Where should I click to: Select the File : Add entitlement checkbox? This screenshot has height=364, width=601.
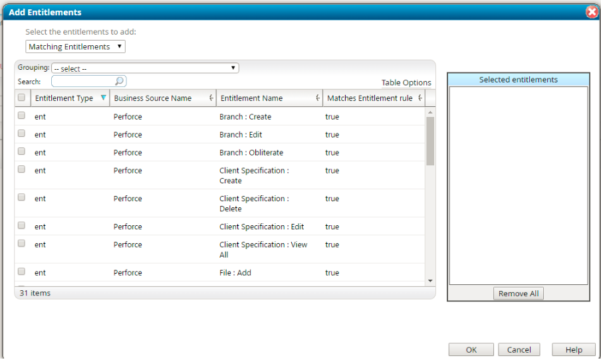click(x=21, y=272)
